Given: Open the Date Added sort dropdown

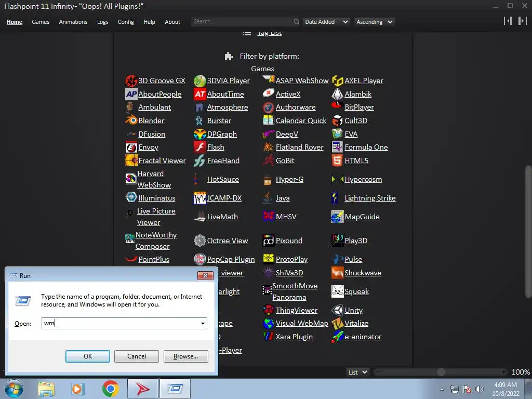Looking at the screenshot, I should 326,22.
